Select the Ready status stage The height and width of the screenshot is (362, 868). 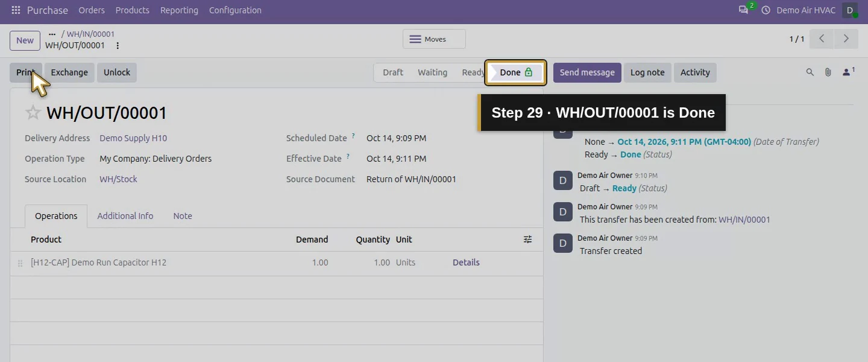point(473,72)
